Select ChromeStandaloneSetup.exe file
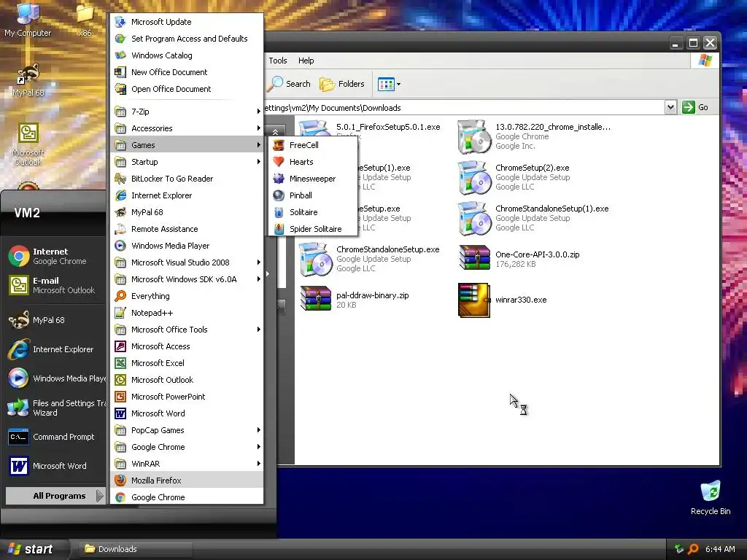Viewport: 747px width, 560px height. click(x=370, y=259)
